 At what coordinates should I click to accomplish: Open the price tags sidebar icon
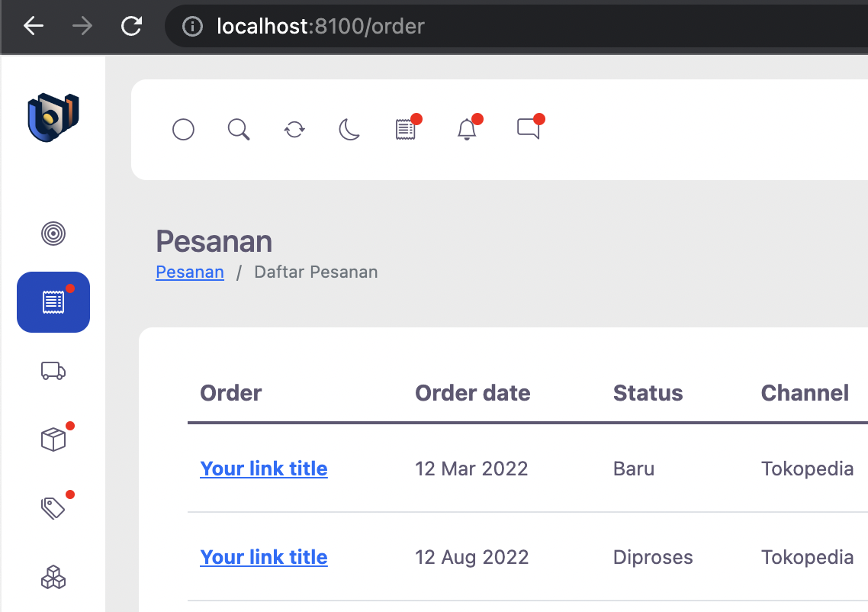point(53,508)
